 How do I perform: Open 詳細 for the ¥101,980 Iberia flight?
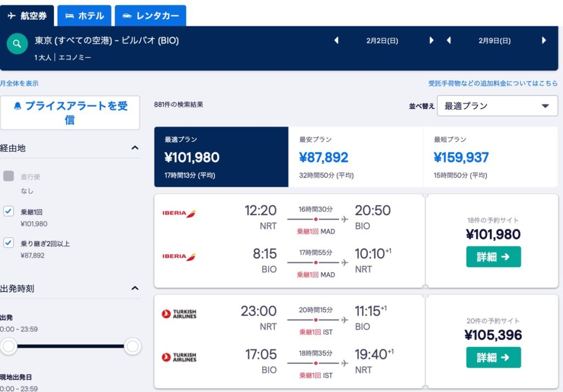click(493, 257)
